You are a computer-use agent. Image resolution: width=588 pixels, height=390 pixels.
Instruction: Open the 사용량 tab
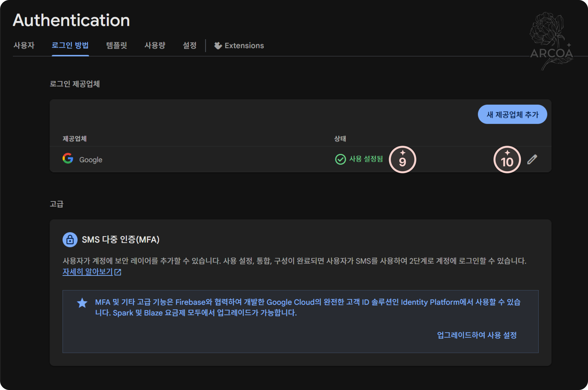click(155, 45)
